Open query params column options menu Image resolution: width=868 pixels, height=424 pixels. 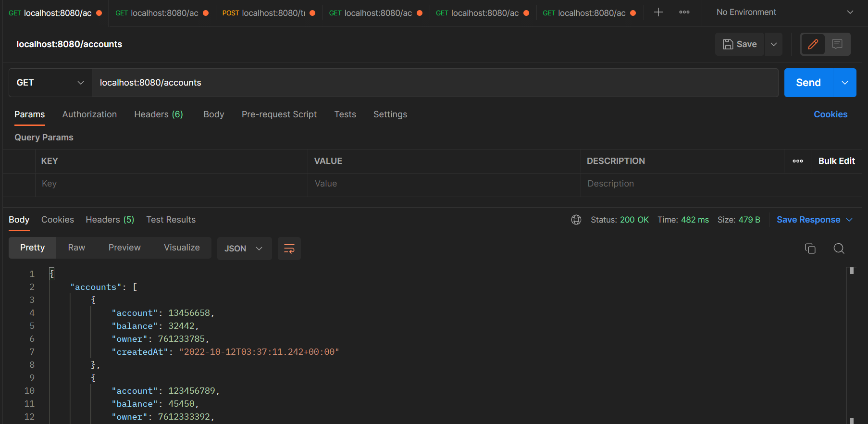coord(798,161)
